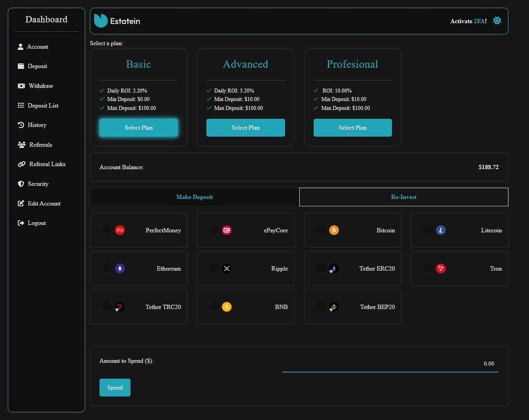
Task: Click the History clock icon
Action: click(21, 125)
